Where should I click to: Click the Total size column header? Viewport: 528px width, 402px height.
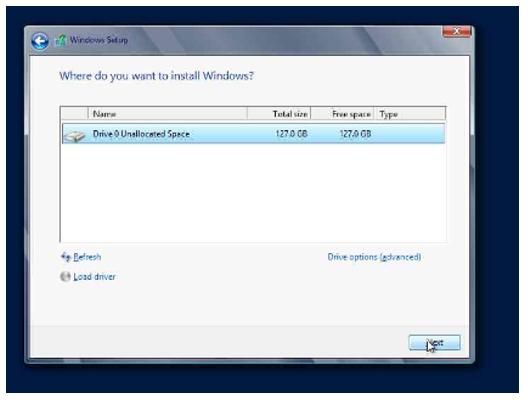(279, 114)
